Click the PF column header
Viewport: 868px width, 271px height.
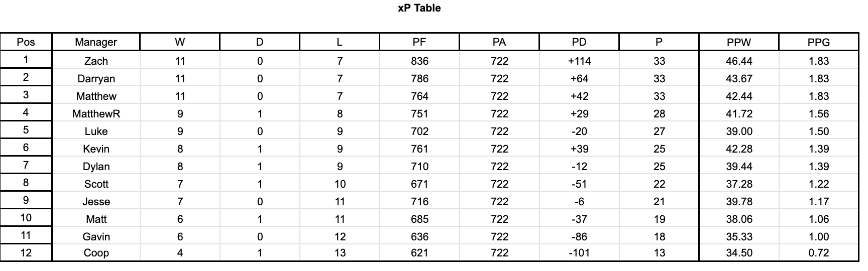(419, 42)
